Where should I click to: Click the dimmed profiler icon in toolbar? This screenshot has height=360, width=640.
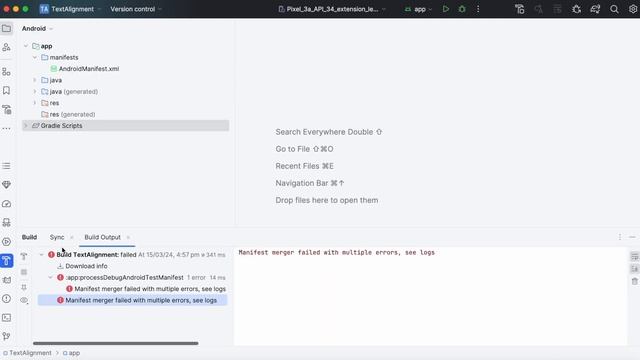tap(538, 9)
